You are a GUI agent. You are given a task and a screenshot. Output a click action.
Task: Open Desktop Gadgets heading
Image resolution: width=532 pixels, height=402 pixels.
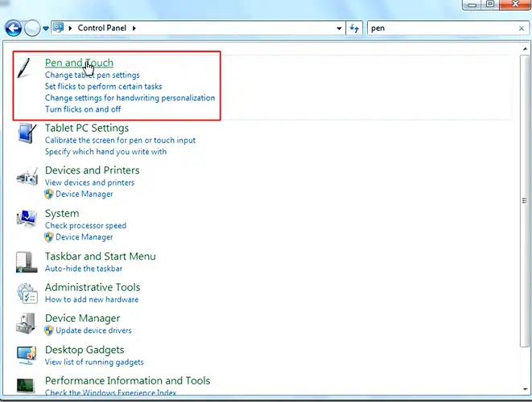coord(85,350)
